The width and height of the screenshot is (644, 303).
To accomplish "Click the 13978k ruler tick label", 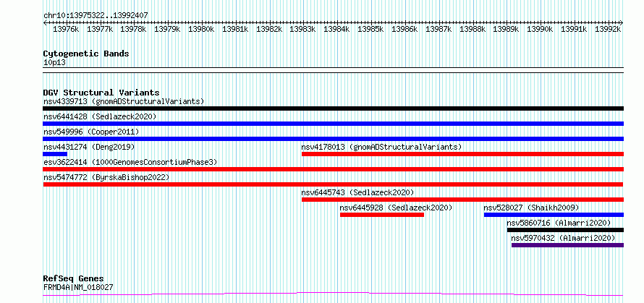I will 133,29.
